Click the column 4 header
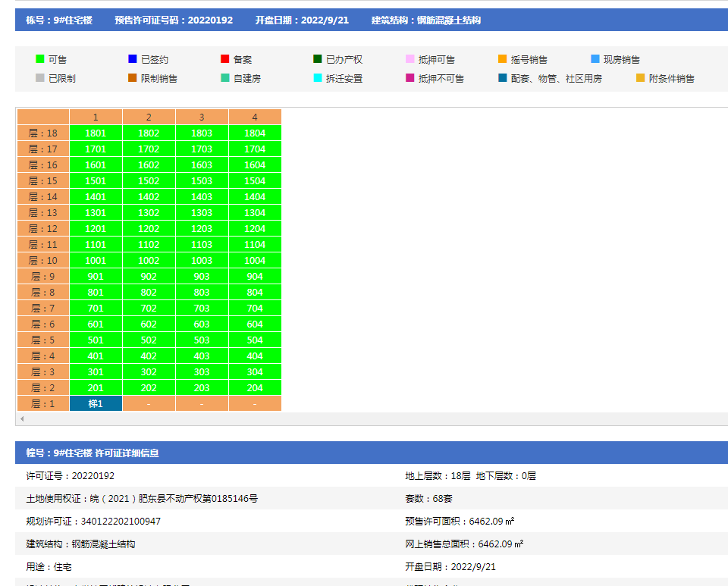This screenshot has height=586, width=728. (x=255, y=117)
